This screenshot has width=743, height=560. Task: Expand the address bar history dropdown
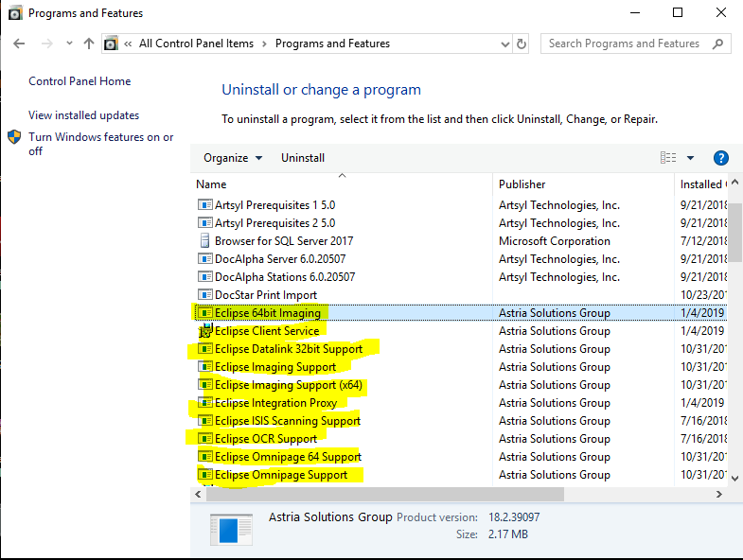tap(505, 44)
